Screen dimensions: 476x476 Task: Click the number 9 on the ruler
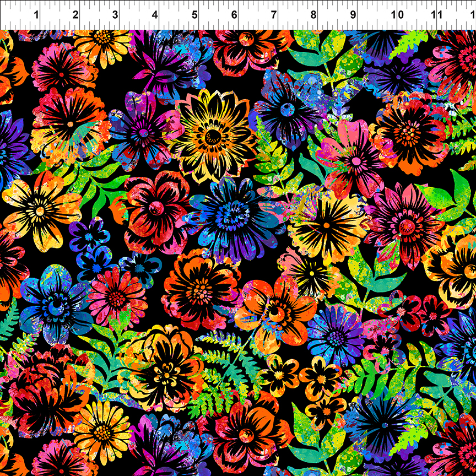pos(353,15)
